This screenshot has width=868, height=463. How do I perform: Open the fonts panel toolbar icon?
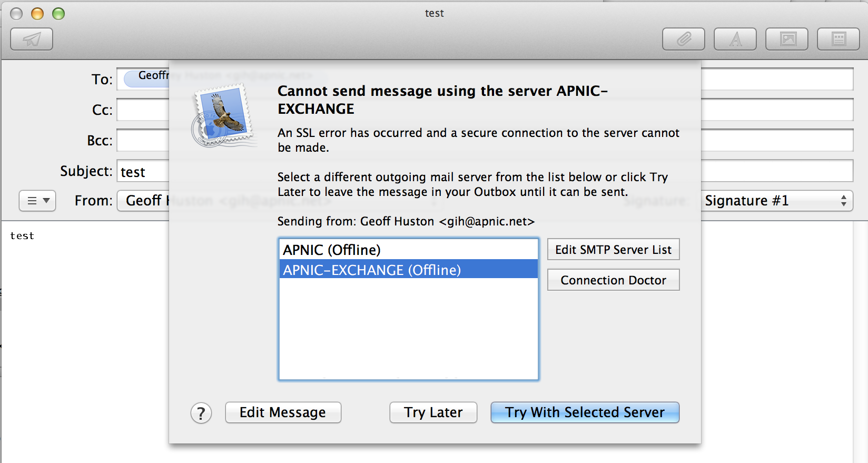click(x=735, y=40)
